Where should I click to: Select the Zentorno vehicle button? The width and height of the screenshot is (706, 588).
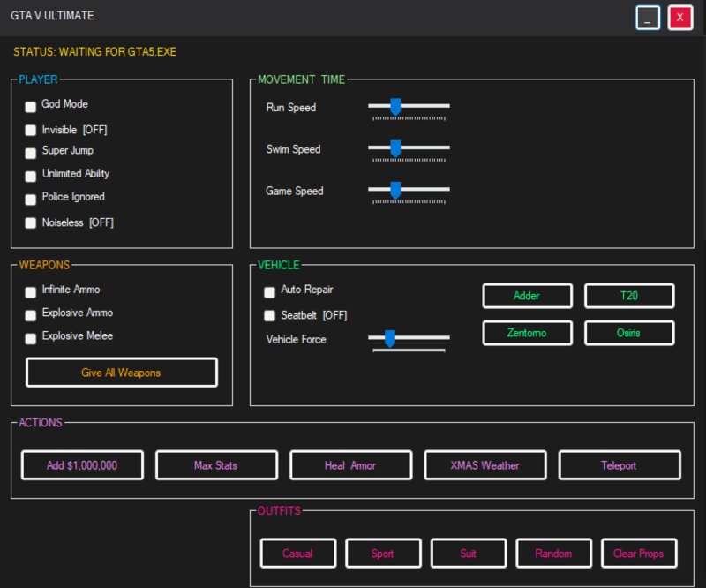pyautogui.click(x=527, y=333)
